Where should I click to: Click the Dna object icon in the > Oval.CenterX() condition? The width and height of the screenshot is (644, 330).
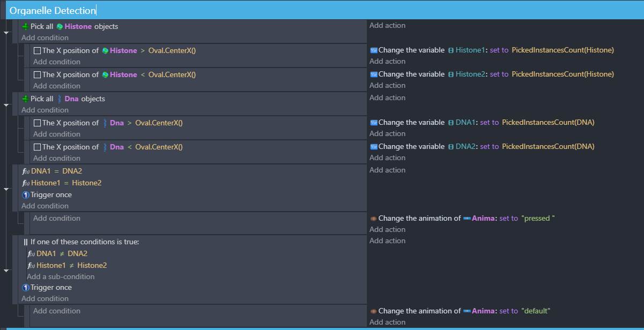(105, 123)
